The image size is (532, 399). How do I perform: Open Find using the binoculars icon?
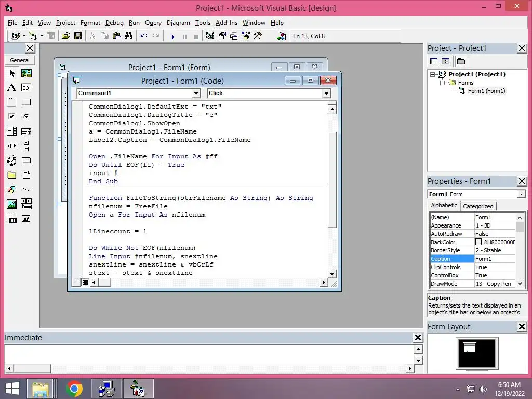[129, 36]
